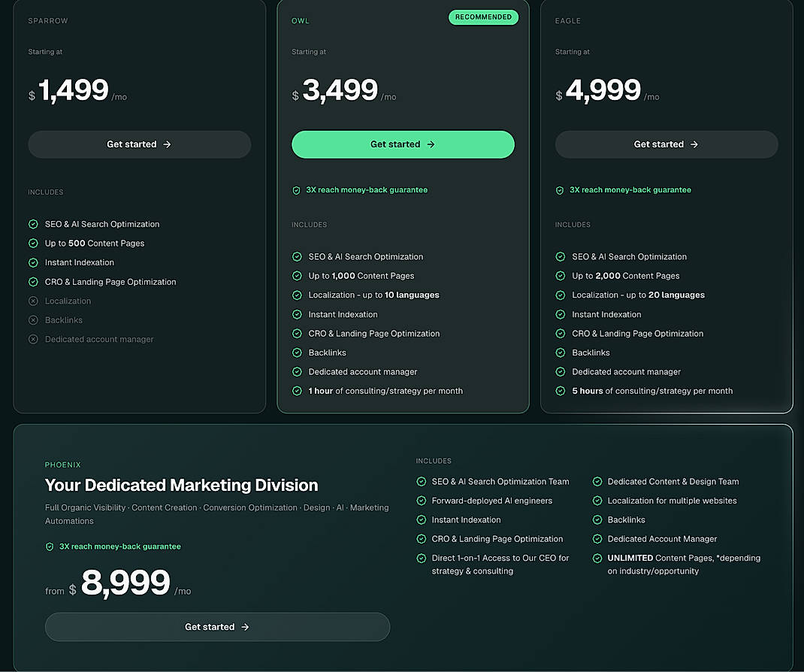The height and width of the screenshot is (672, 804).
Task: Click Sparrow's CRO & Landing Page Optimization check icon
Action: tap(33, 282)
